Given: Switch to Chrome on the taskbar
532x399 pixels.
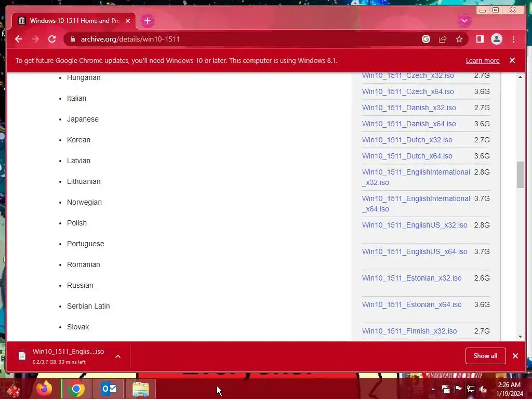Looking at the screenshot, I should [x=76, y=389].
